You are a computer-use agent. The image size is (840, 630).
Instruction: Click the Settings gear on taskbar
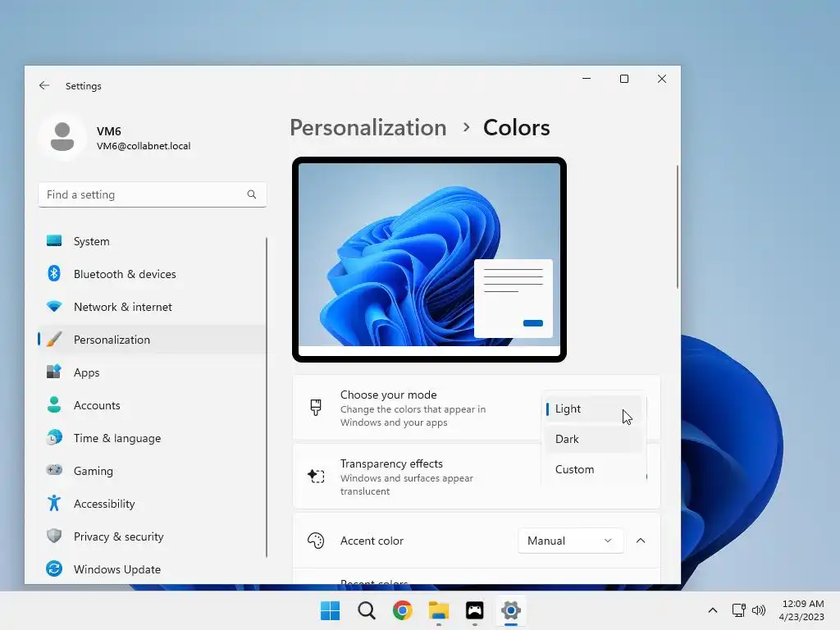511,610
